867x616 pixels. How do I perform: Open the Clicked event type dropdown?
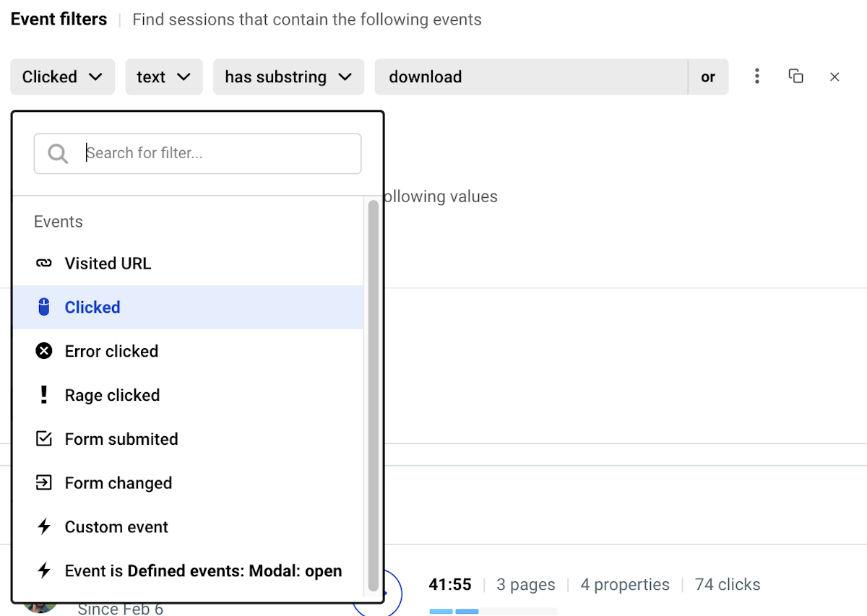pos(62,77)
